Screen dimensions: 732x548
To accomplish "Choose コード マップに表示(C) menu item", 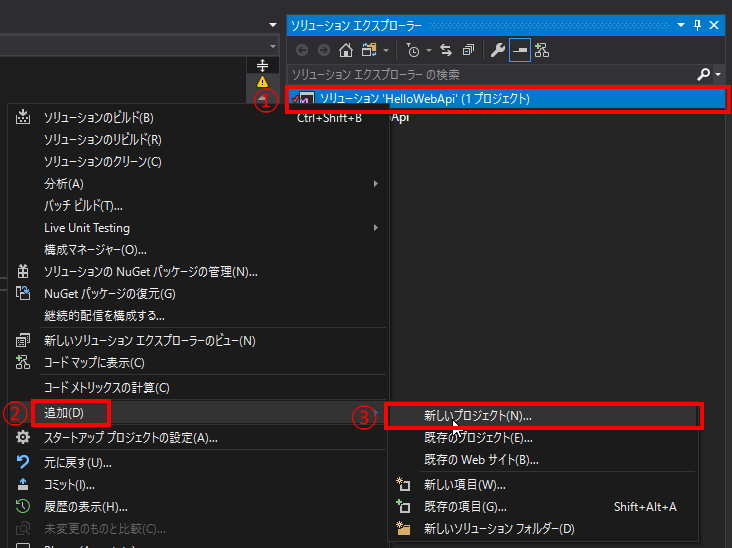I will (198, 363).
